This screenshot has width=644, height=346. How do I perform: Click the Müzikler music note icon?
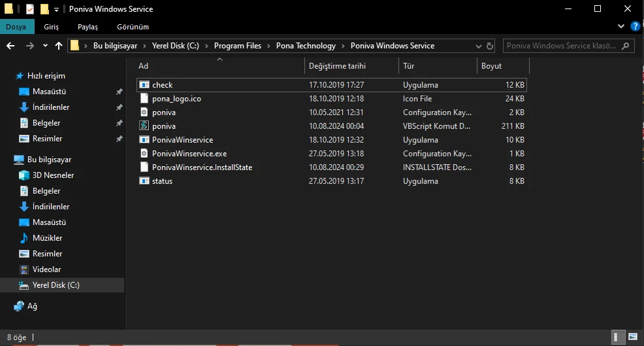tap(24, 238)
